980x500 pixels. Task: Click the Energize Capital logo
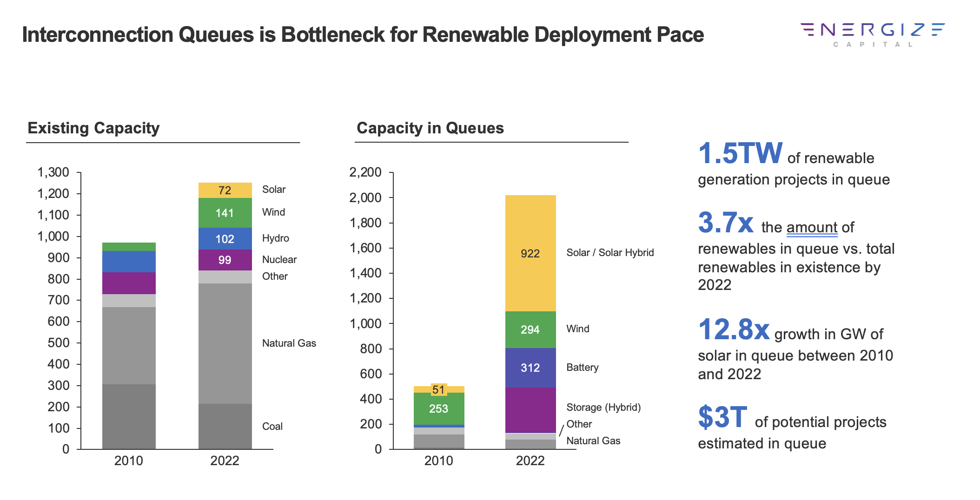pyautogui.click(x=872, y=34)
